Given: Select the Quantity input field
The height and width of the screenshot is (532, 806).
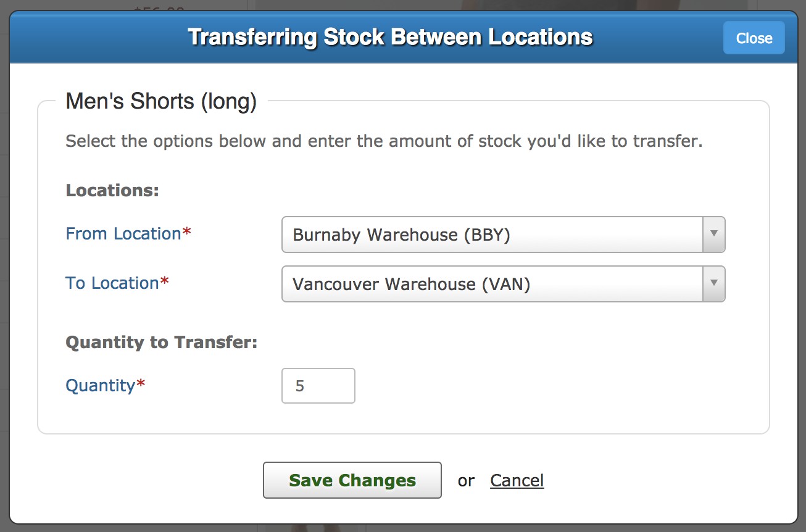Looking at the screenshot, I should click(318, 385).
